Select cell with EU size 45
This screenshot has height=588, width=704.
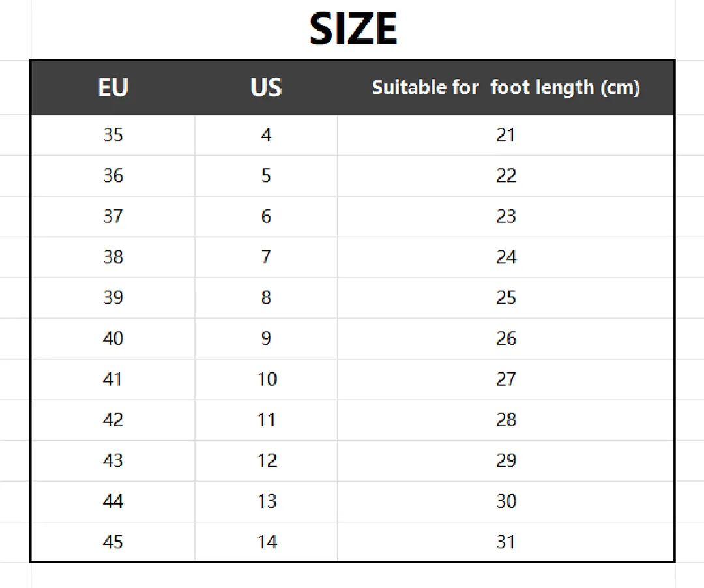pos(113,542)
